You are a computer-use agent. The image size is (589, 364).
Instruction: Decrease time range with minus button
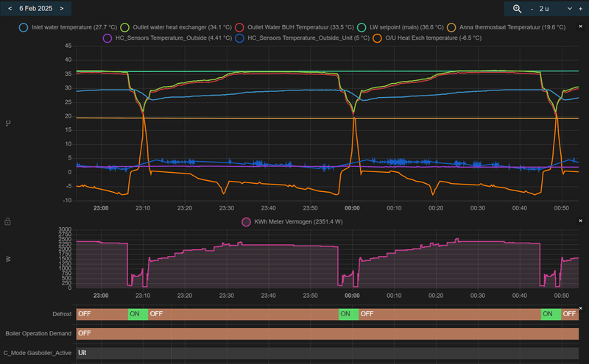tap(532, 9)
